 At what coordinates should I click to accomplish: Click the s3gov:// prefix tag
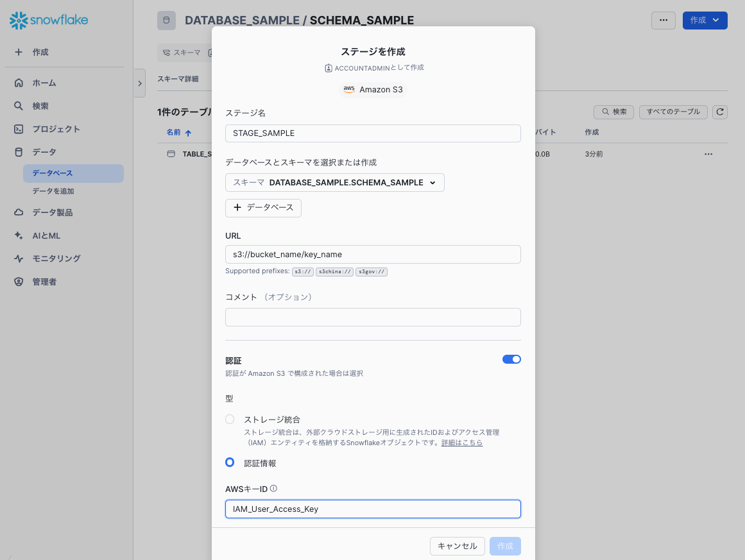pos(372,272)
